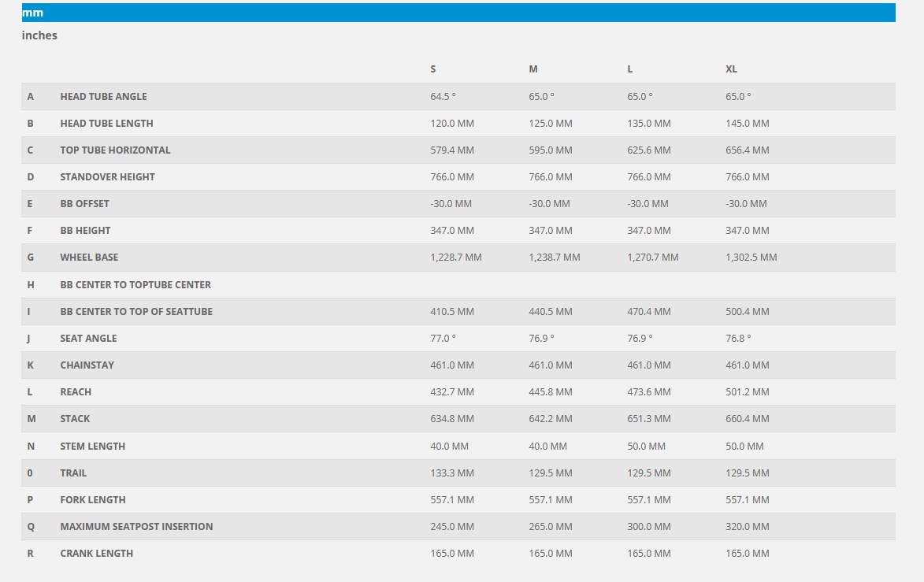Select the mm units tab
This screenshot has width=924, height=582.
tap(33, 13)
